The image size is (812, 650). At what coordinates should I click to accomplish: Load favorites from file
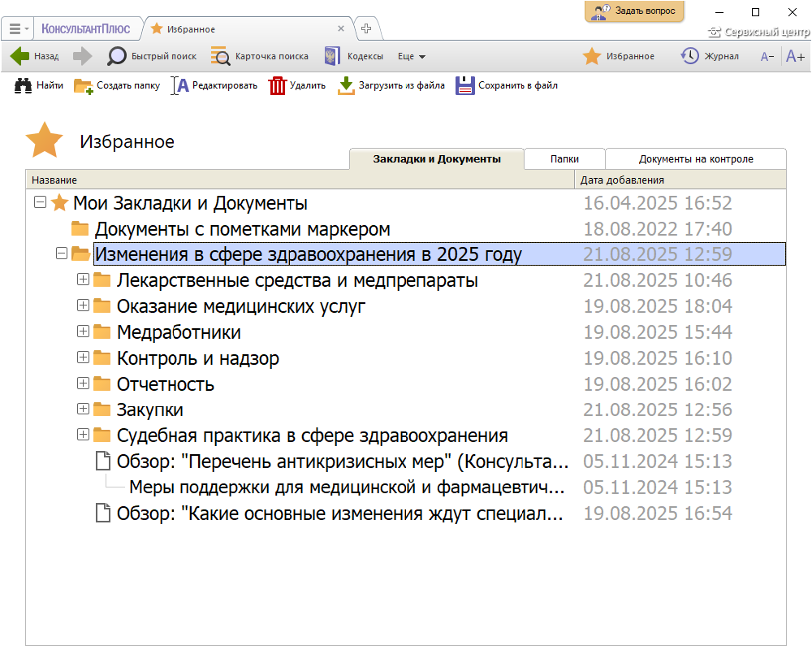(x=347, y=85)
